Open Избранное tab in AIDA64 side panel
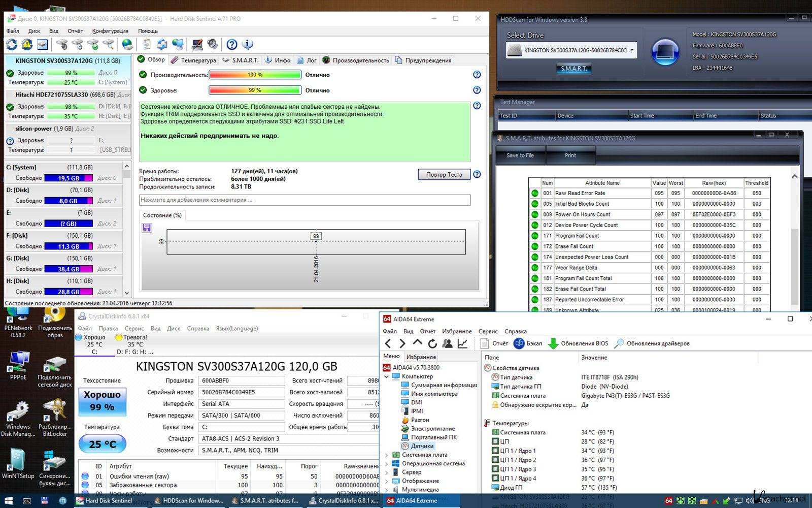 (421, 357)
